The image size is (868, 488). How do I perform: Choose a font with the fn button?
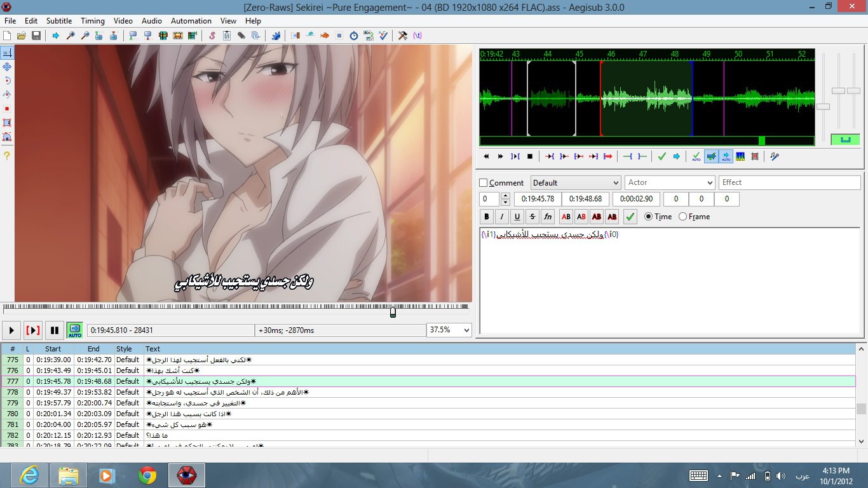point(548,217)
